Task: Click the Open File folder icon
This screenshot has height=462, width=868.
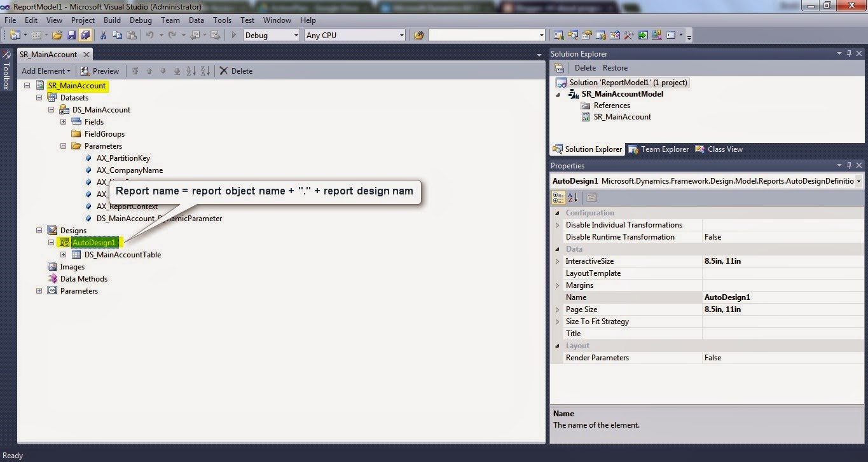Action: point(56,35)
